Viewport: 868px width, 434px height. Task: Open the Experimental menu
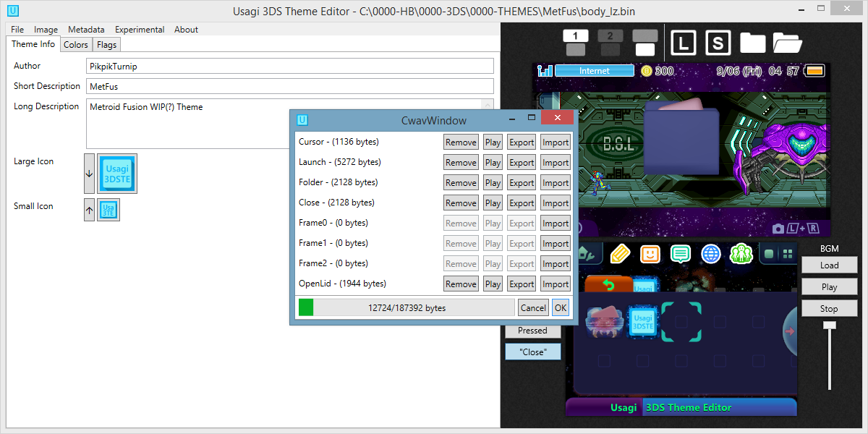[140, 30]
